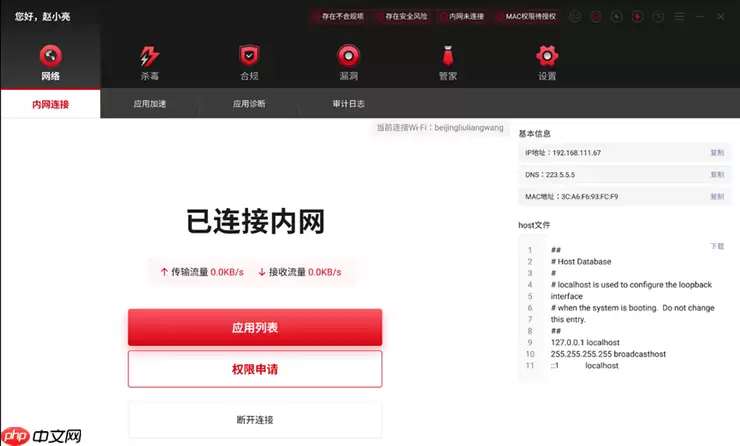Switch to the 应用诊断 tab
740x446 pixels.
coord(249,104)
